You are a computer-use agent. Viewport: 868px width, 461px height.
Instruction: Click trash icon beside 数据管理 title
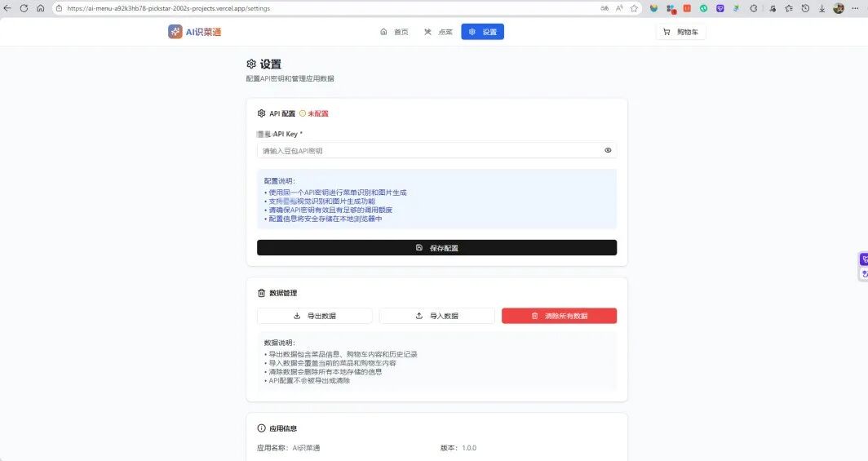pos(261,293)
